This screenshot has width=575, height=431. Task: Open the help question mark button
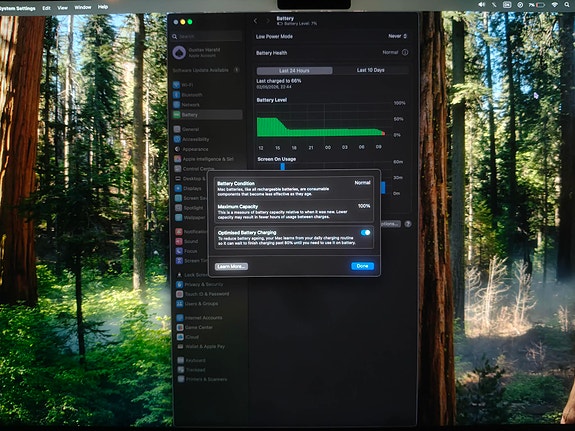408,224
